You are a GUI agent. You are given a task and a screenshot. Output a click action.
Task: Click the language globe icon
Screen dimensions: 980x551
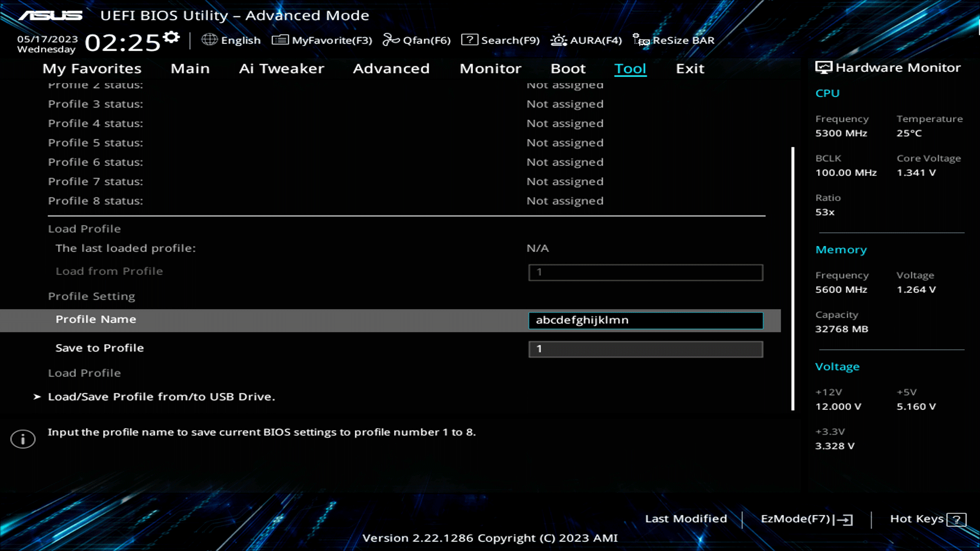209,39
